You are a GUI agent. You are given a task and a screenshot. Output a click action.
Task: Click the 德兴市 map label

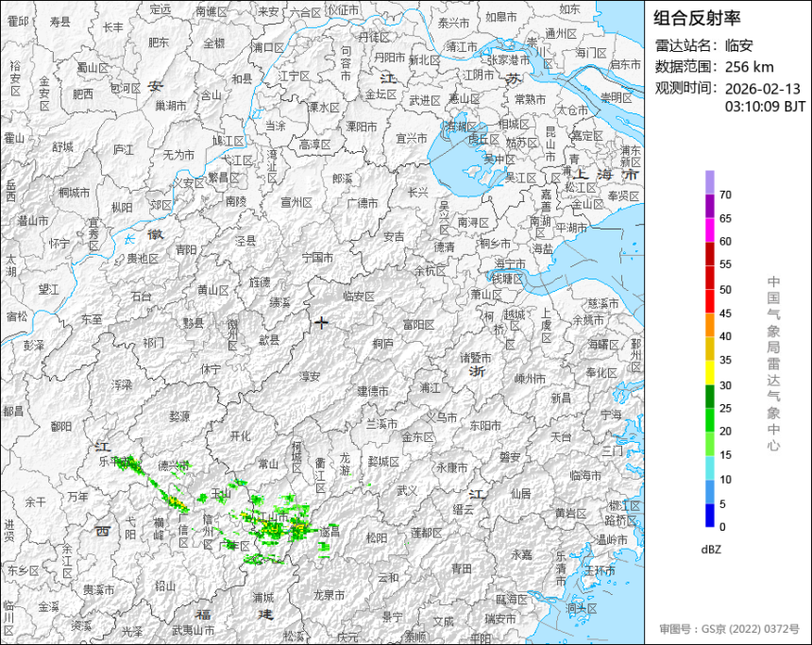(x=174, y=466)
